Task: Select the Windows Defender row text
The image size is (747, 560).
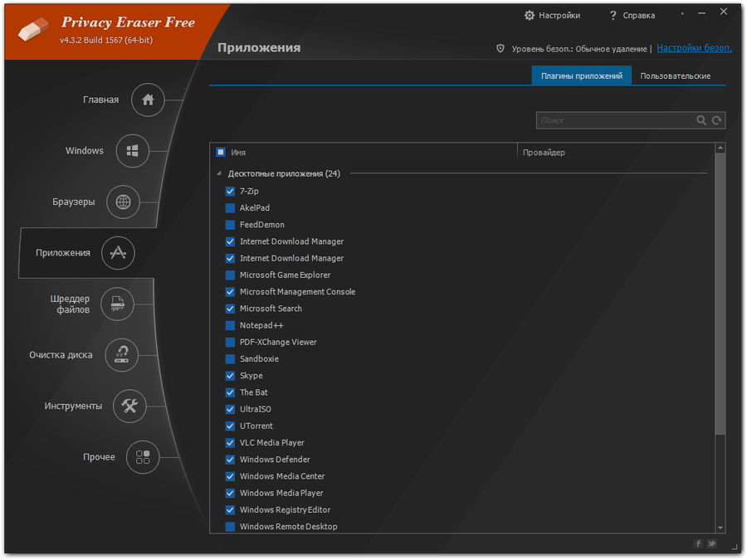Action: 275,460
